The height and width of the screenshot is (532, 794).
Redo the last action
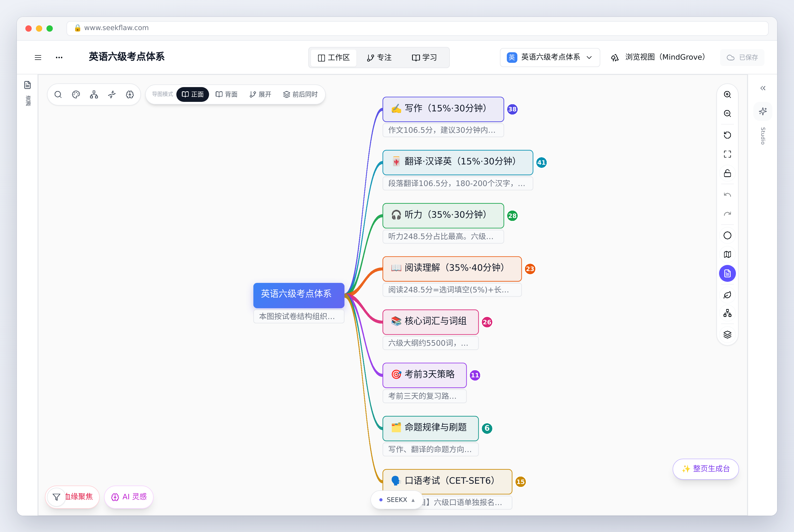pos(727,214)
